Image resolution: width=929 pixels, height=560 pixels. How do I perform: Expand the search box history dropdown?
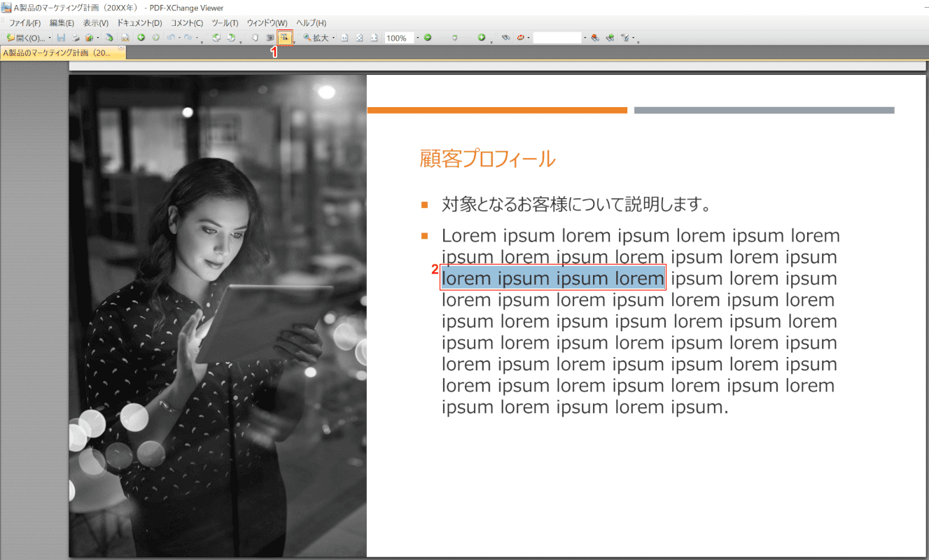coord(585,38)
